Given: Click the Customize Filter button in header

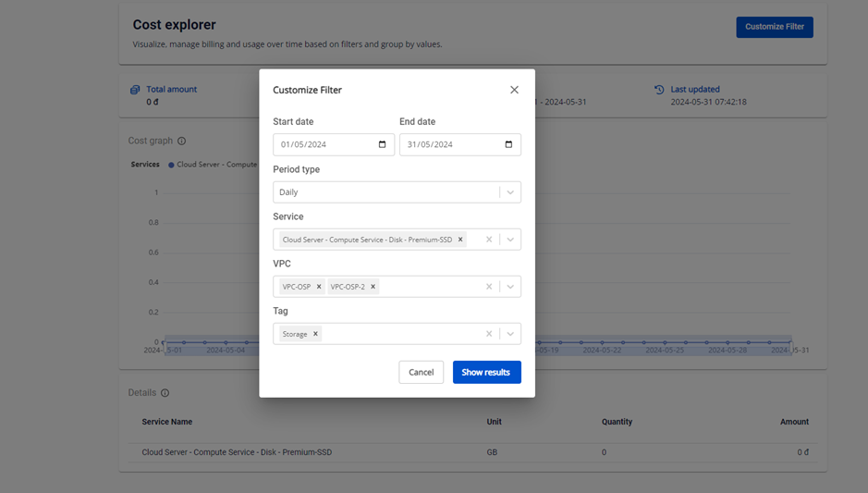Looking at the screenshot, I should coord(774,27).
